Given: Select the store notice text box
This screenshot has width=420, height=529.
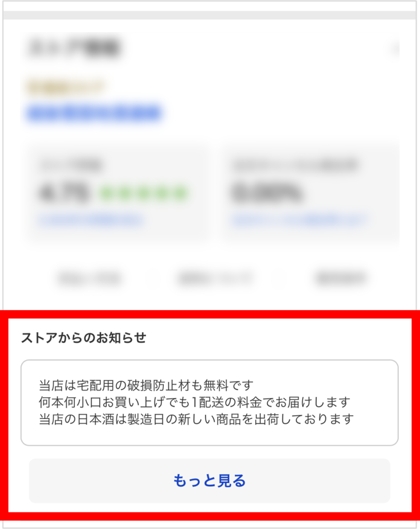Looking at the screenshot, I should [210, 402].
